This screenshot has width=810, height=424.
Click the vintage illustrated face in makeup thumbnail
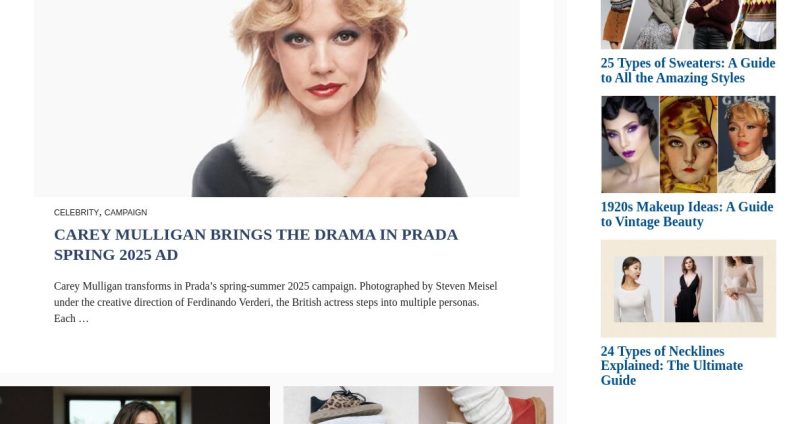689,144
